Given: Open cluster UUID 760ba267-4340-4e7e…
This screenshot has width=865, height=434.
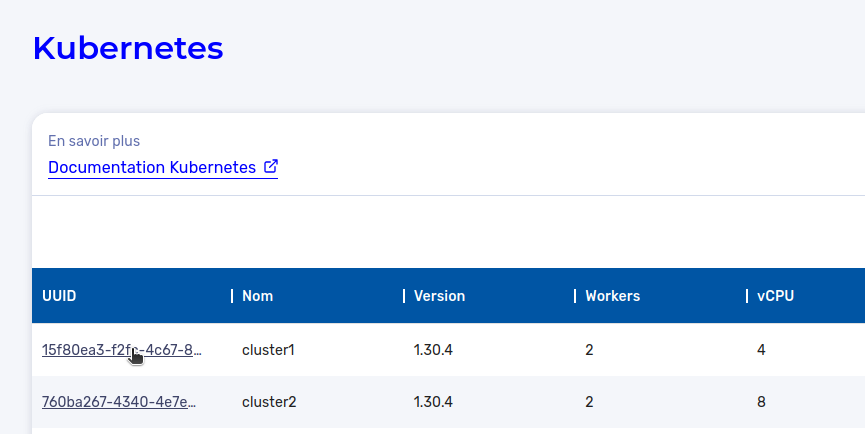Looking at the screenshot, I should tap(119, 402).
